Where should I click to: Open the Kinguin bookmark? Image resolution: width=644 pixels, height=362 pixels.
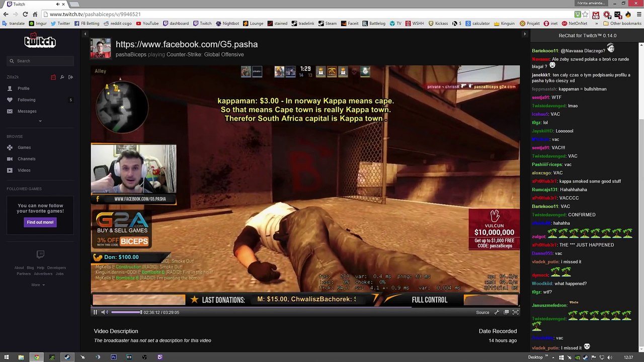coord(504,24)
